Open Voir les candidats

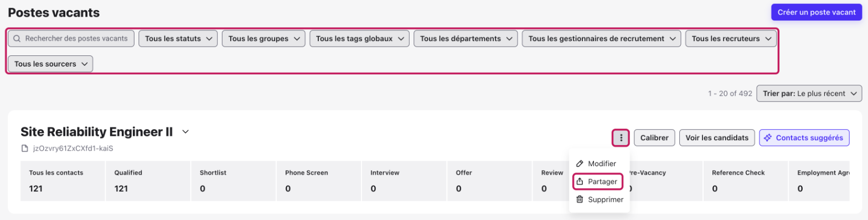pyautogui.click(x=717, y=137)
